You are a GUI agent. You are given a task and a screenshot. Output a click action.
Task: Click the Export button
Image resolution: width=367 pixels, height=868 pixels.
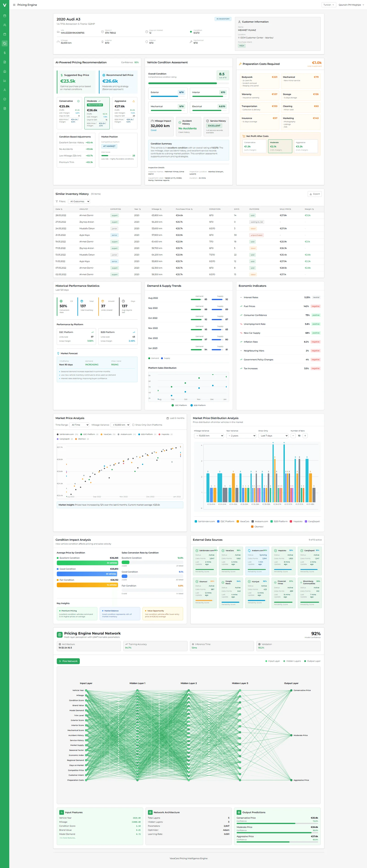[314, 194]
